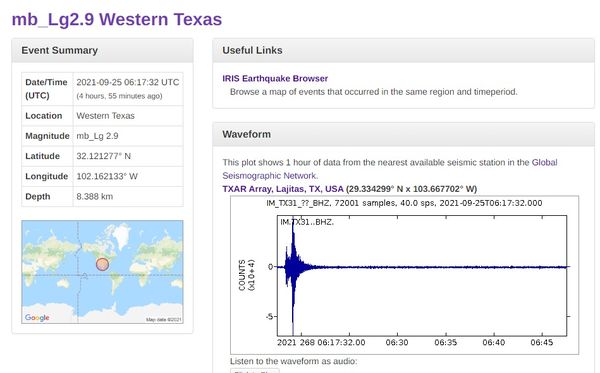Click the world map thumbnail
The height and width of the screenshot is (373, 600).
tap(102, 272)
